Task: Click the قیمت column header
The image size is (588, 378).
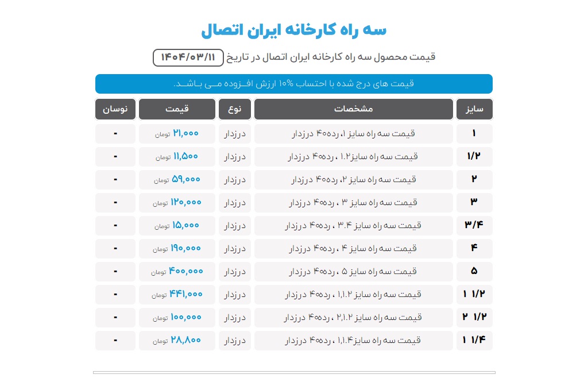Action: pyautogui.click(x=177, y=109)
